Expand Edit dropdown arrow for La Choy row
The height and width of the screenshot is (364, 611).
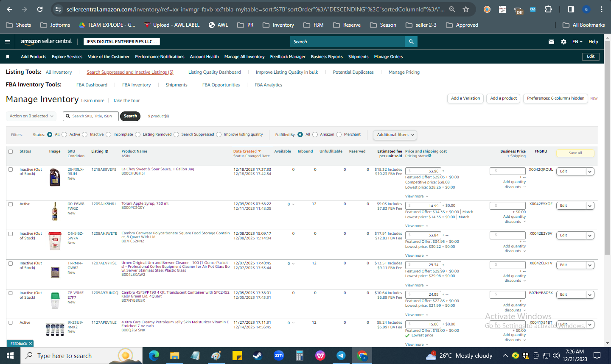click(590, 171)
